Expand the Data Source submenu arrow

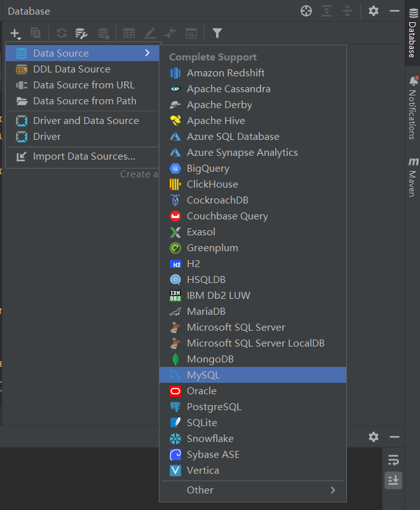tap(147, 53)
